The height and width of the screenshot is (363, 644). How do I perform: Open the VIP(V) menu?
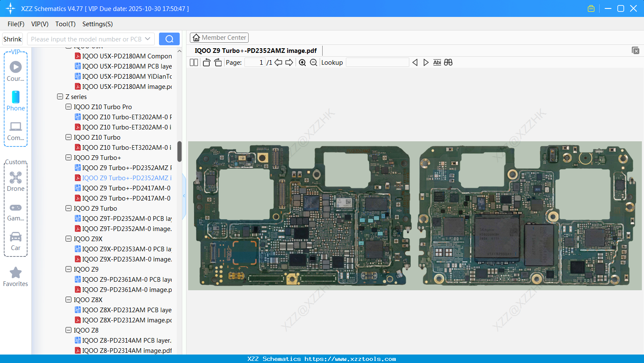[x=40, y=24]
